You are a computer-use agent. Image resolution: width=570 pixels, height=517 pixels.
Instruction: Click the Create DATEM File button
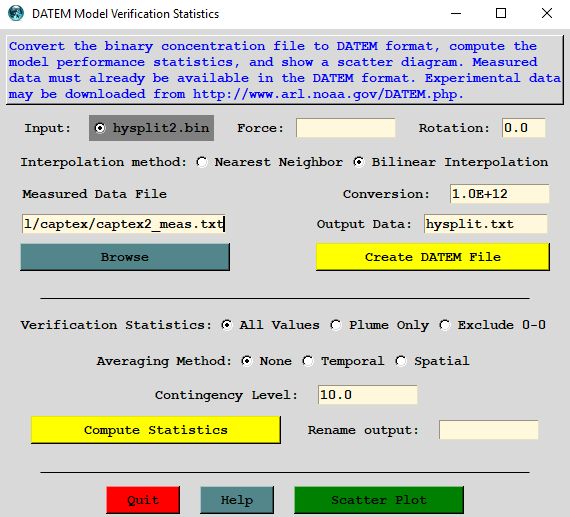[433, 257]
